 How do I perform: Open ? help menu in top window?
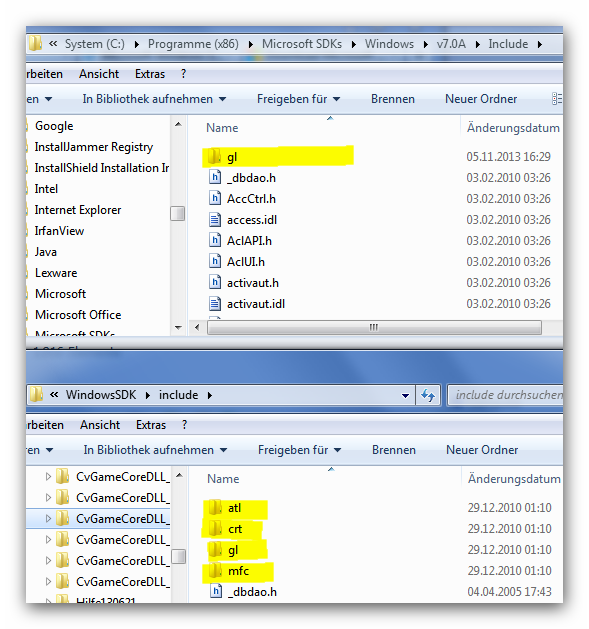pos(183,74)
